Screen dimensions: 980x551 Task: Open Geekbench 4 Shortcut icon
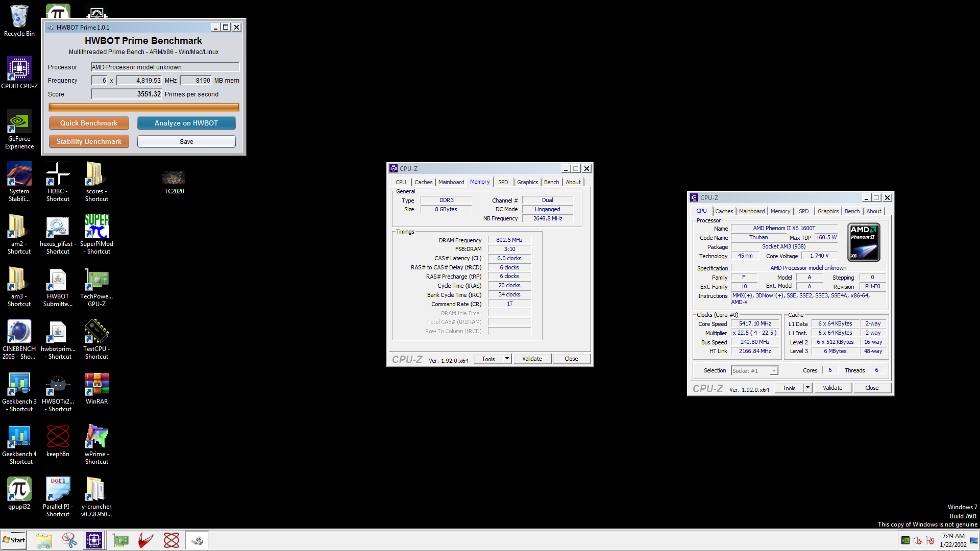point(19,444)
